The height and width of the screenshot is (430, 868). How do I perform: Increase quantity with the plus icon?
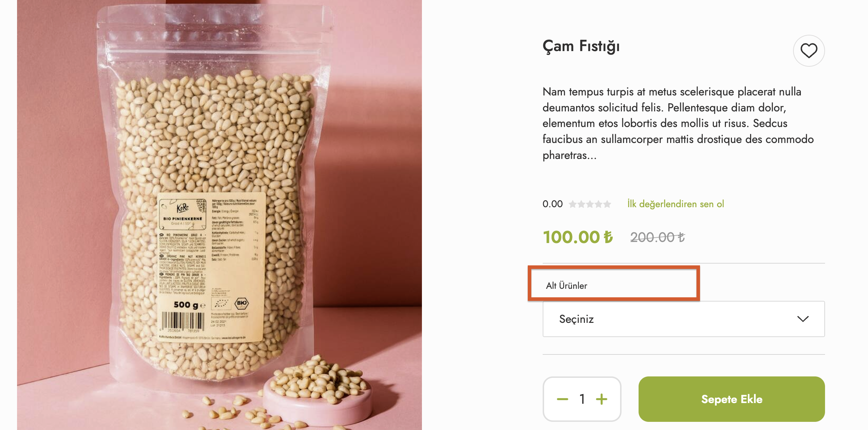click(x=602, y=399)
